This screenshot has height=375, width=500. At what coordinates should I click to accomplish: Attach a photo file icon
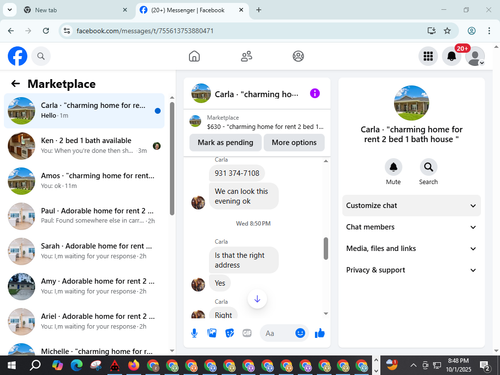[212, 333]
